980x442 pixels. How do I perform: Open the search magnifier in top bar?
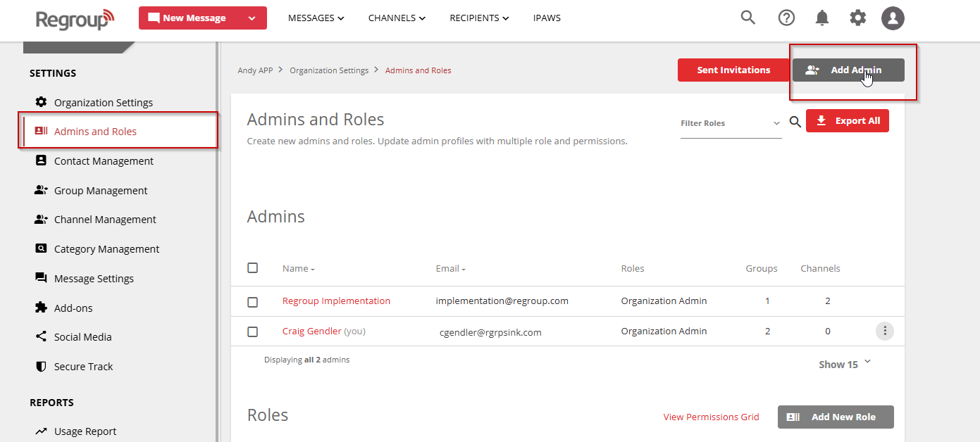tap(748, 18)
